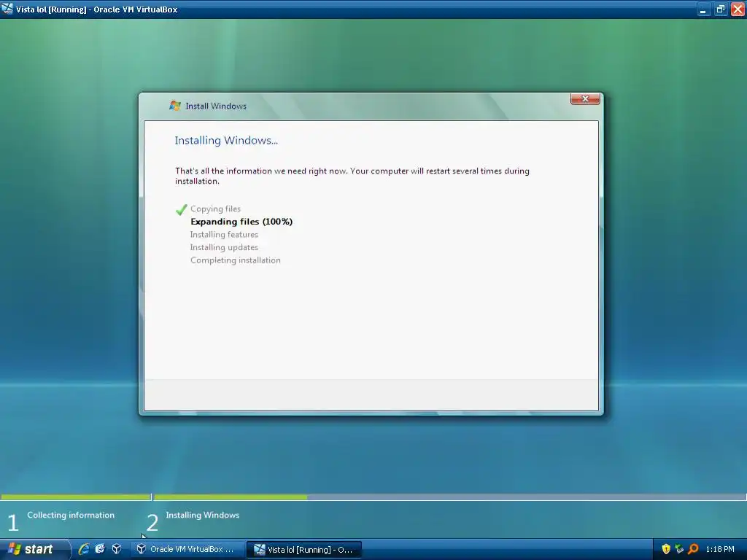Open the second Quick Launch e-icon
This screenshot has height=560, width=747.
click(x=99, y=549)
